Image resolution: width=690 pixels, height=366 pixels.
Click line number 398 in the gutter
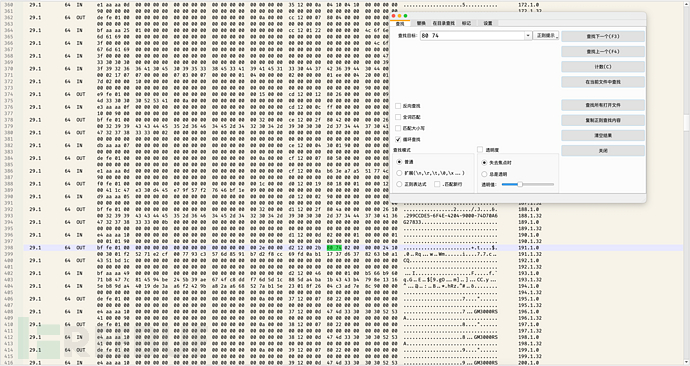pos(8,248)
